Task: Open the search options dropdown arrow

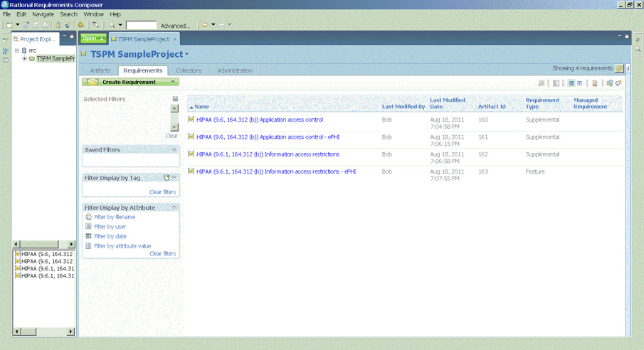Action: point(120,25)
